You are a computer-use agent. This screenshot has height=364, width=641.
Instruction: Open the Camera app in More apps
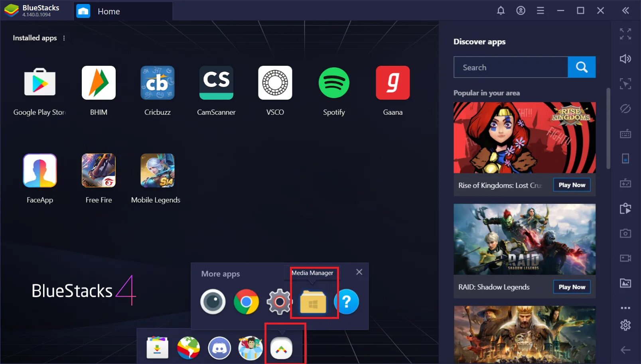(213, 302)
